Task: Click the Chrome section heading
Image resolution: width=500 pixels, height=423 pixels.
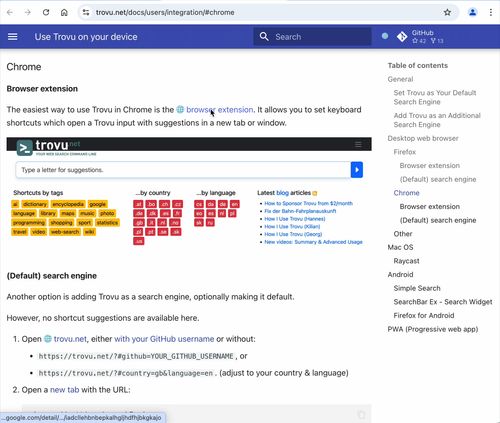Action: click(24, 67)
